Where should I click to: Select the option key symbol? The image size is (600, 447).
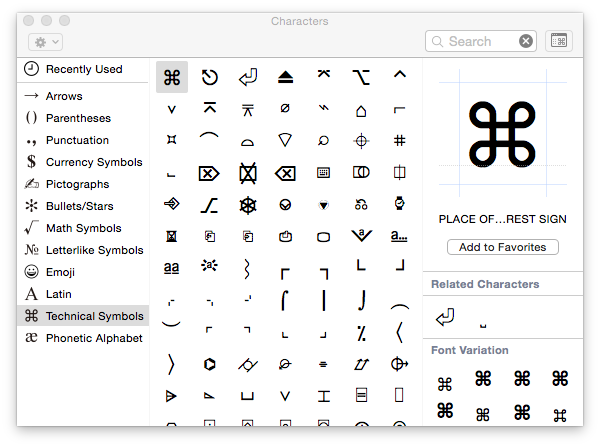coord(361,77)
